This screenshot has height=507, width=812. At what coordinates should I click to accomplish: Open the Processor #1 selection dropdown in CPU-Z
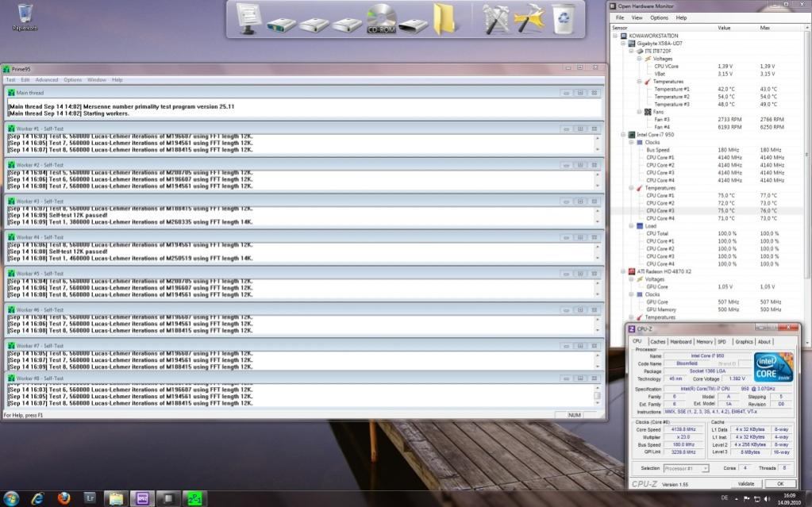[x=686, y=468]
